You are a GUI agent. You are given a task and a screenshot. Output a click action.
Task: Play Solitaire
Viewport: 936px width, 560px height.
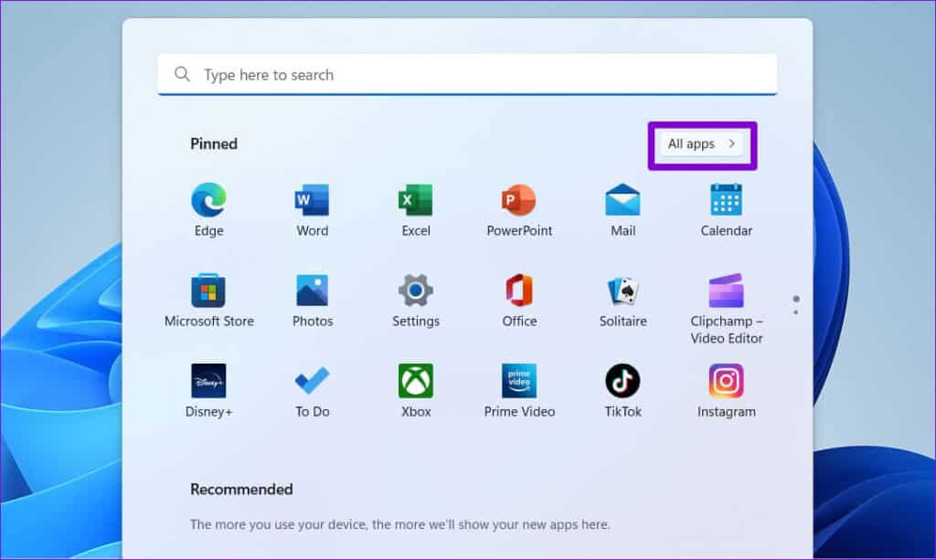pos(622,292)
